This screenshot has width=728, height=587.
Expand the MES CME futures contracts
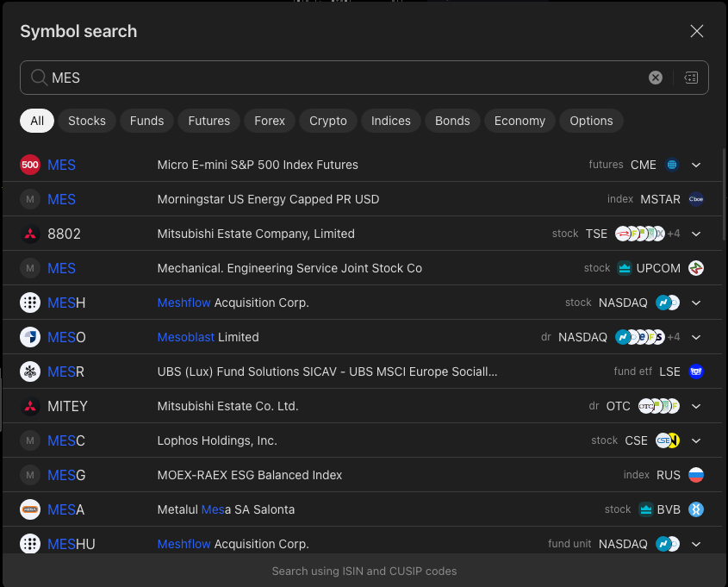pos(695,165)
